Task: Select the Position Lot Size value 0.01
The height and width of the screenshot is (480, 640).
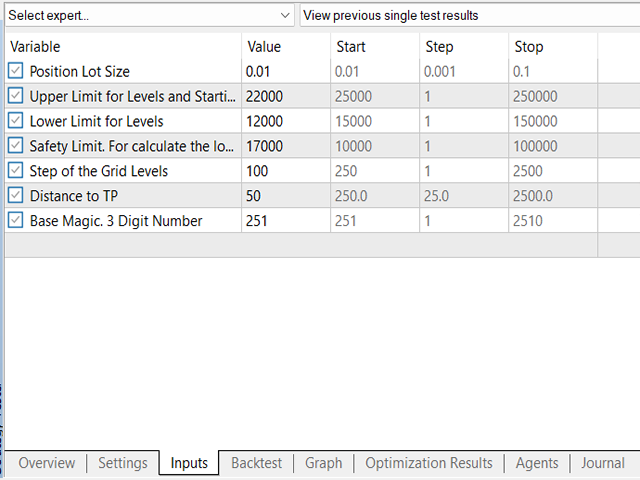Action: (x=286, y=71)
